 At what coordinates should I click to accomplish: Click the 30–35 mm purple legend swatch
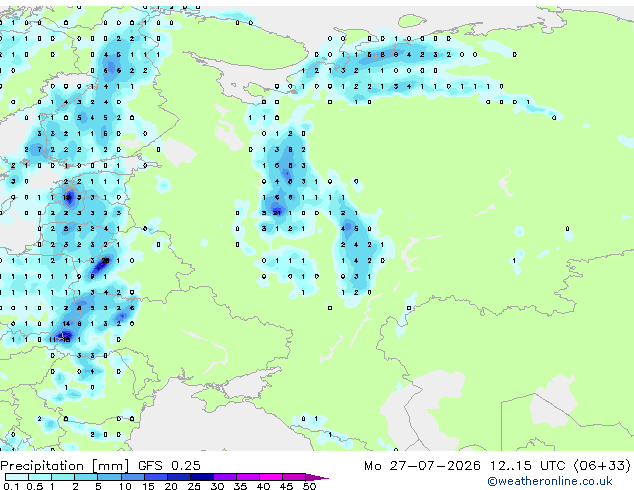pos(224,477)
